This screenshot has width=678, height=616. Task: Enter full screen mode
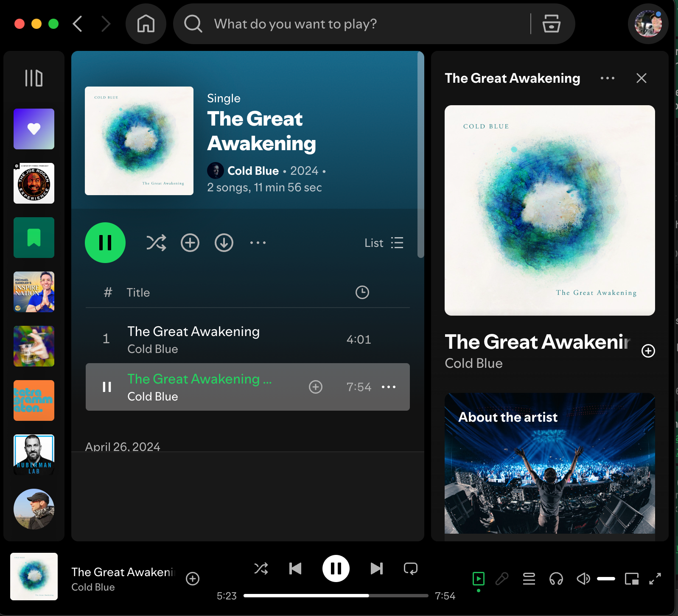656,579
